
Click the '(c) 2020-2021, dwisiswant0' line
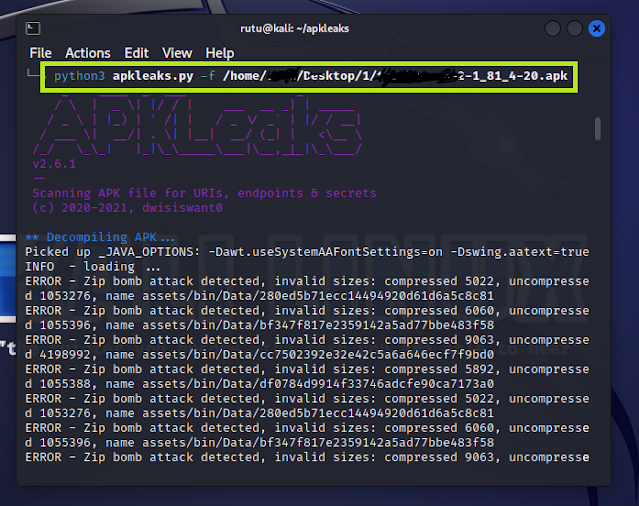pyautogui.click(x=128, y=208)
